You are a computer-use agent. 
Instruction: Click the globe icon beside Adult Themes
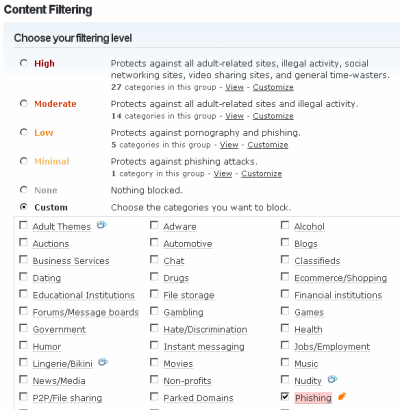[102, 225]
